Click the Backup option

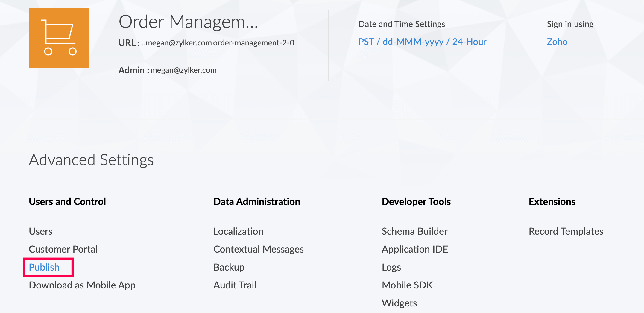[x=229, y=267]
